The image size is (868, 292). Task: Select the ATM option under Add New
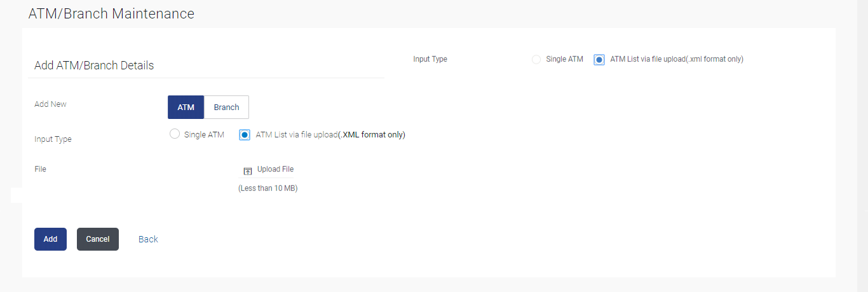point(186,108)
